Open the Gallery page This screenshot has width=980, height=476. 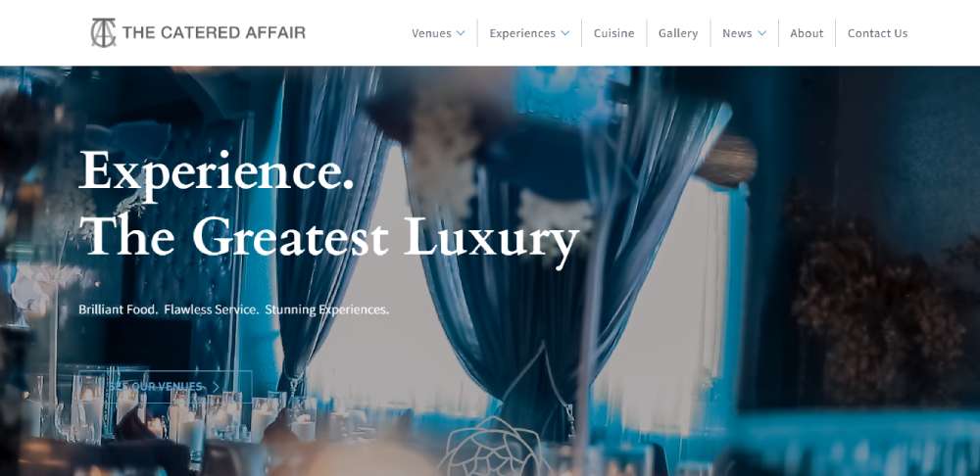pyautogui.click(x=678, y=33)
